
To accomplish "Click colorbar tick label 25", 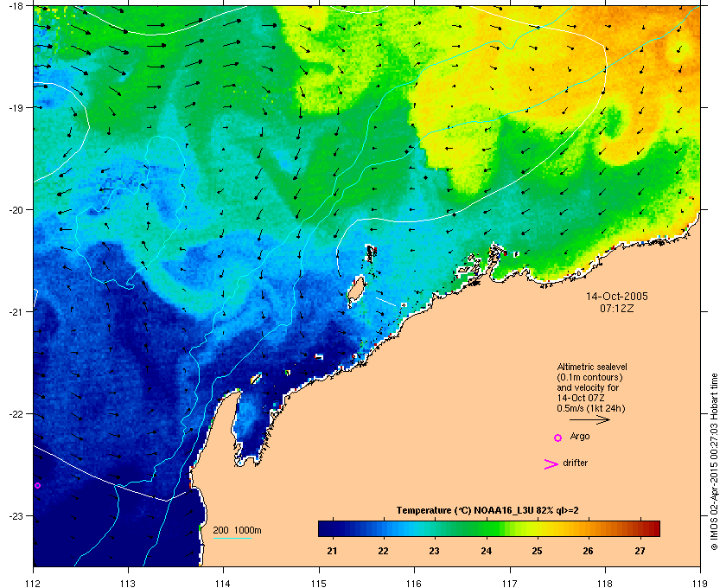I will click(x=537, y=551).
